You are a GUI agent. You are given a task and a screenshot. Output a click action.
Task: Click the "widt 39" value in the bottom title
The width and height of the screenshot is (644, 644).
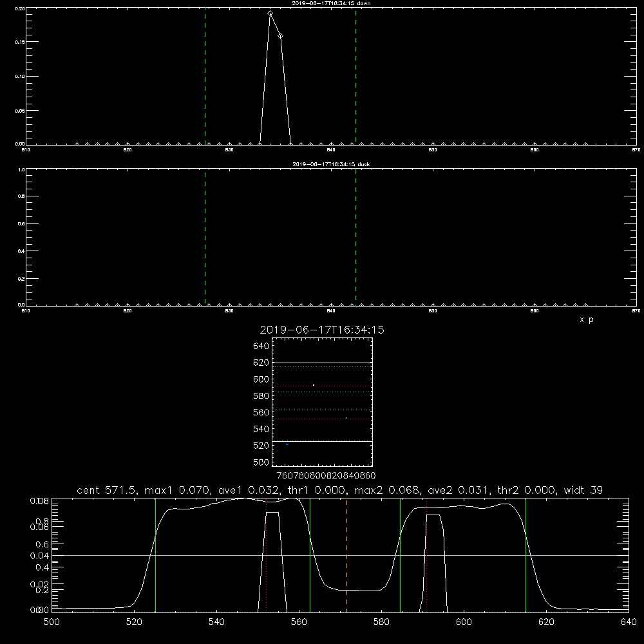tap(583, 490)
